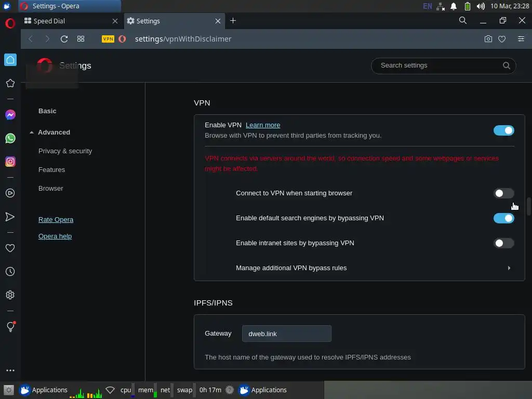Click the cpu monitor in panel

127,390
